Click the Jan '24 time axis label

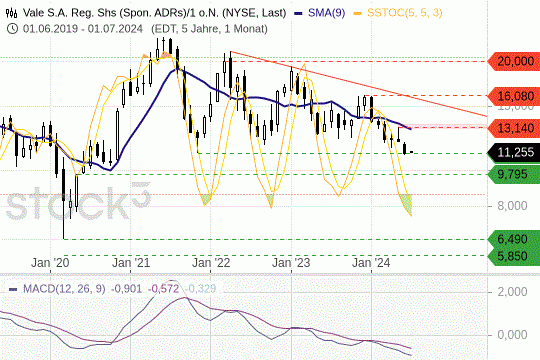click(371, 263)
